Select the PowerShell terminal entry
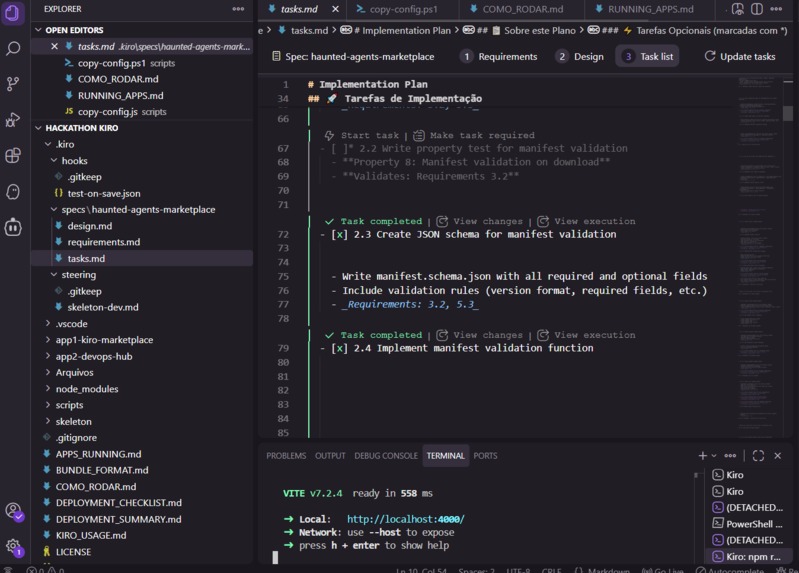 [x=747, y=524]
